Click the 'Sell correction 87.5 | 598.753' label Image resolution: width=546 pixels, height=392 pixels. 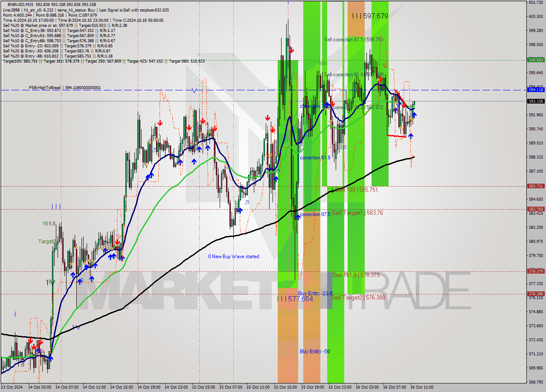coord(354,39)
